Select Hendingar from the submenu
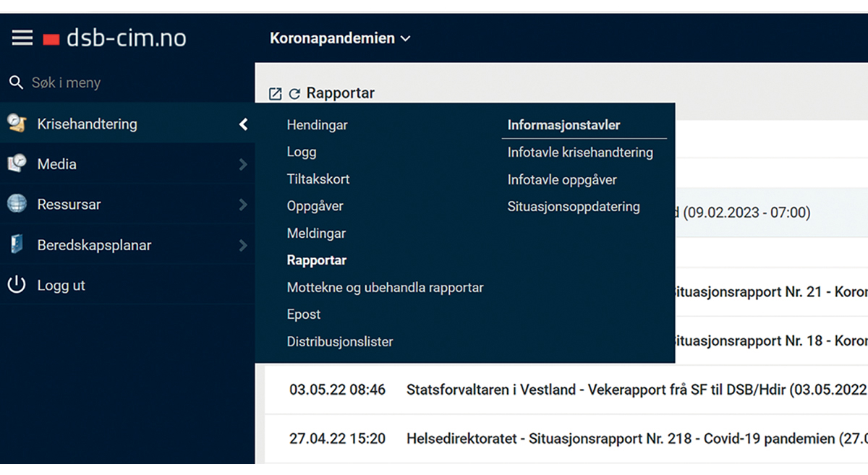Screen dimensions: 868x475 click(x=317, y=125)
